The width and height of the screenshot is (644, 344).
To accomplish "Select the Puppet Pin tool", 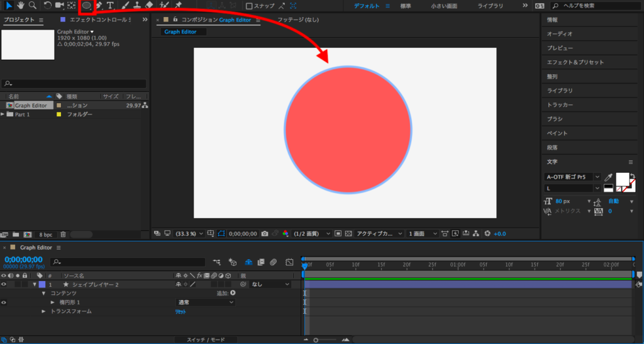I will pyautogui.click(x=179, y=6).
